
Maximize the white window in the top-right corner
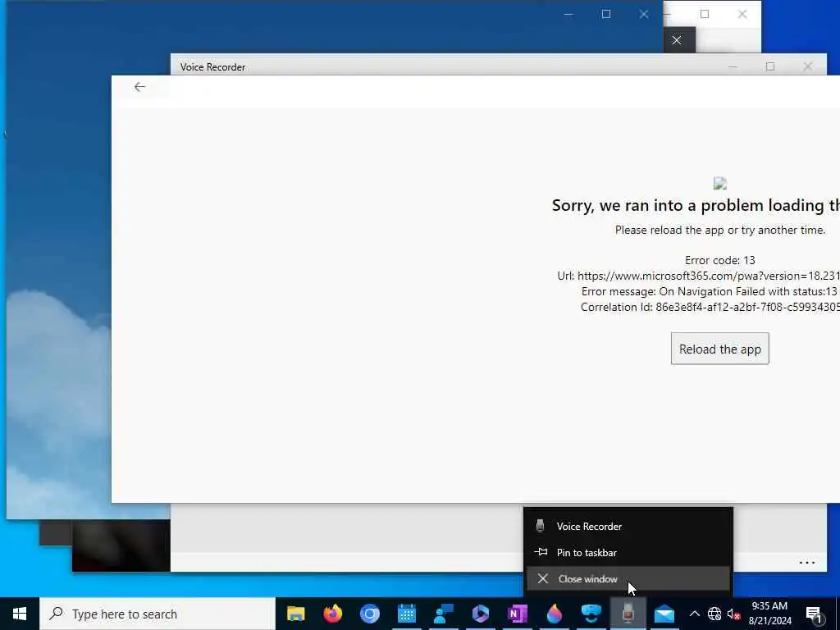click(x=705, y=15)
